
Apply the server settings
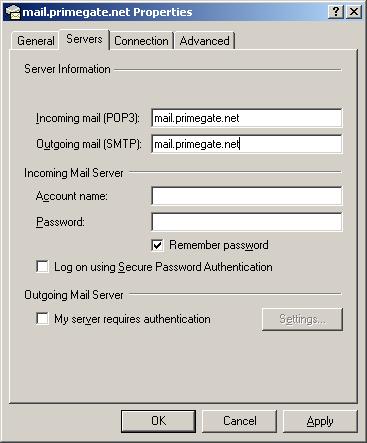320,421
